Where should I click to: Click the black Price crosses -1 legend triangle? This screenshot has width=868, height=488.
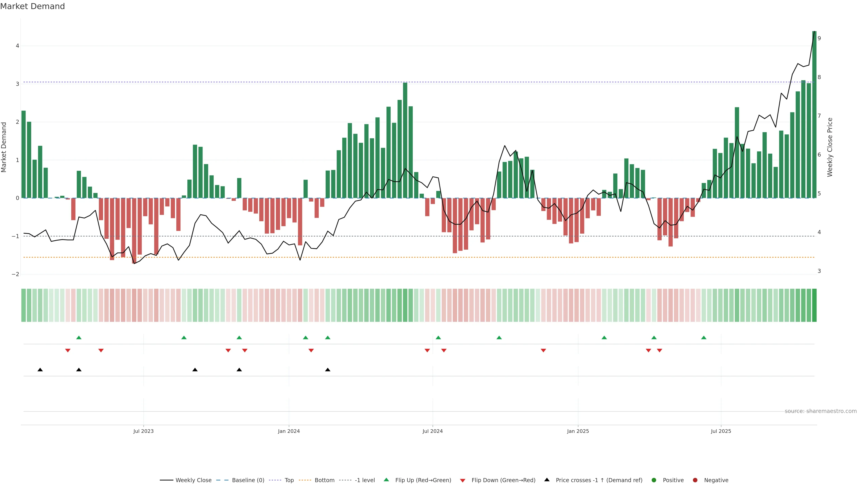pyautogui.click(x=547, y=480)
